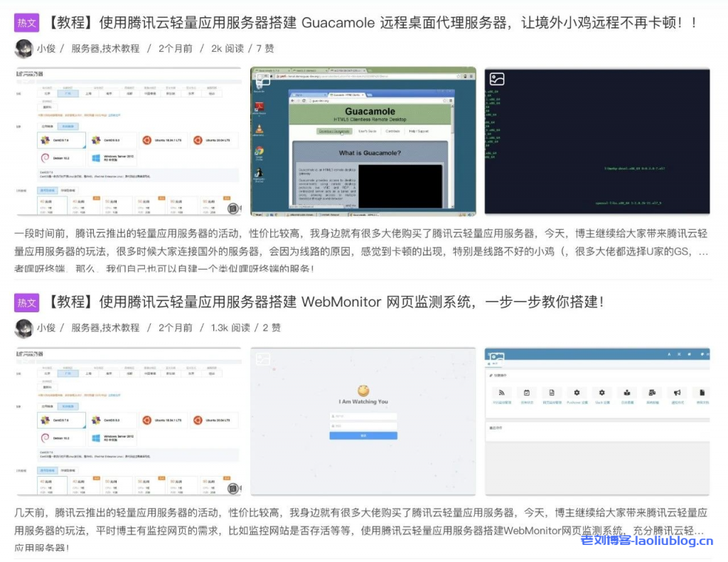Click author name 小俊 in the WebMonitor post
The image size is (728, 562).
coord(46,328)
